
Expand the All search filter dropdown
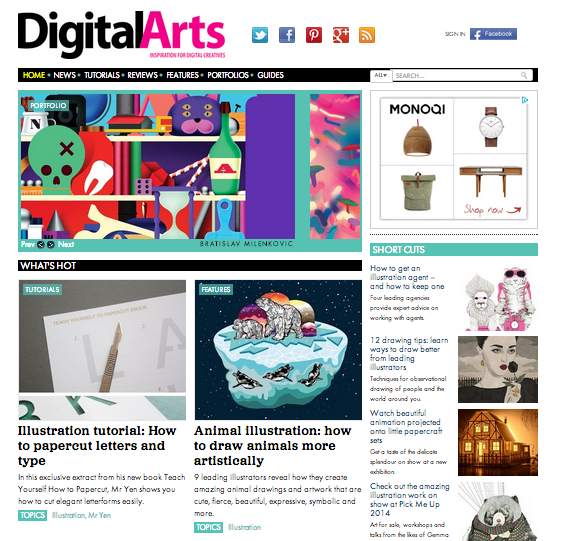click(x=381, y=75)
